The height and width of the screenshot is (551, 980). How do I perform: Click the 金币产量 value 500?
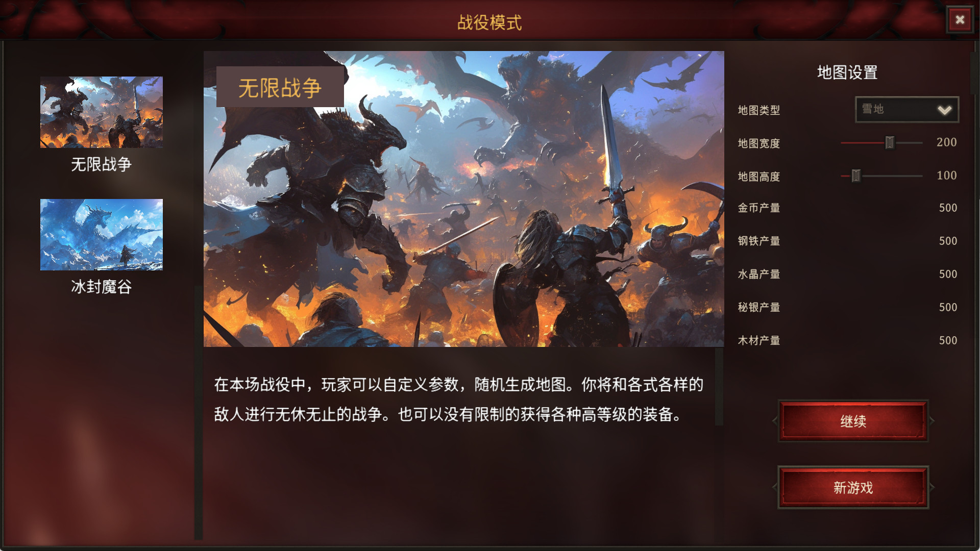click(x=948, y=208)
